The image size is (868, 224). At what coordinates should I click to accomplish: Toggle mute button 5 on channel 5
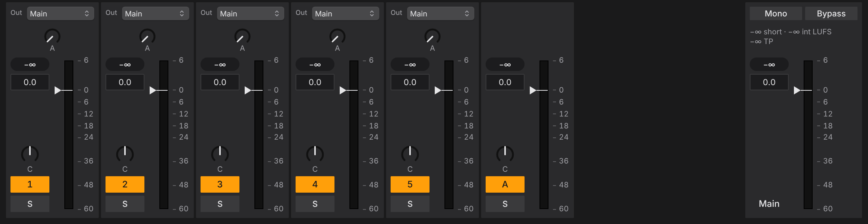(x=410, y=184)
